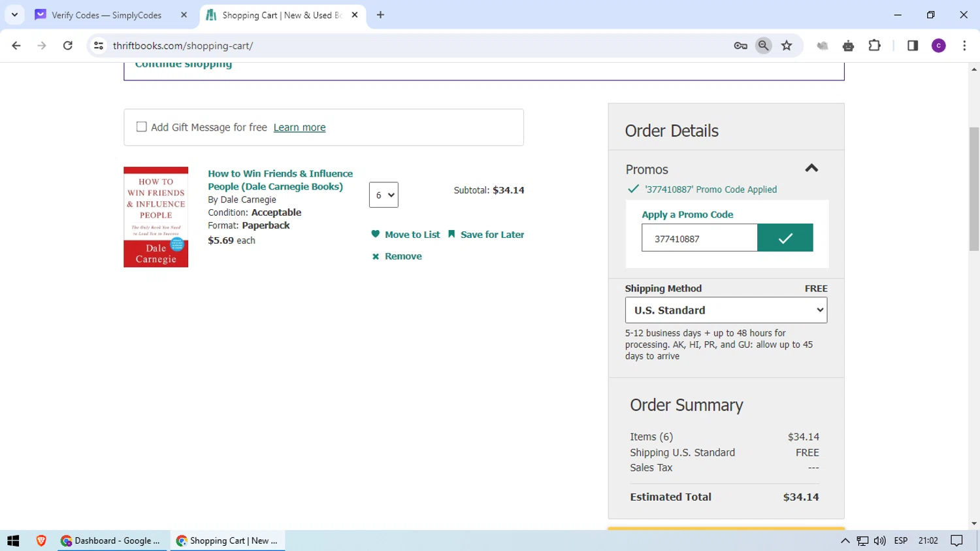Collapse the Promos section chevron
980x551 pixels.
(811, 169)
